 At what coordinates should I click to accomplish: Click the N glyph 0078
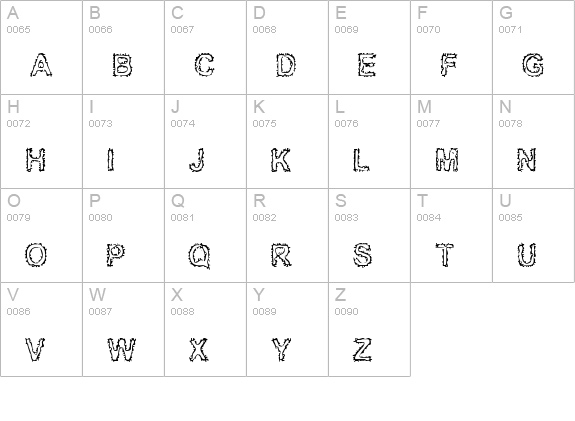tap(526, 160)
